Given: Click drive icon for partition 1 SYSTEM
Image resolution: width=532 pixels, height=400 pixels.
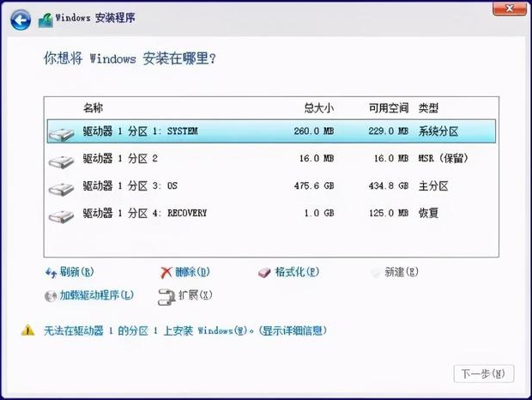Looking at the screenshot, I should click(61, 133).
